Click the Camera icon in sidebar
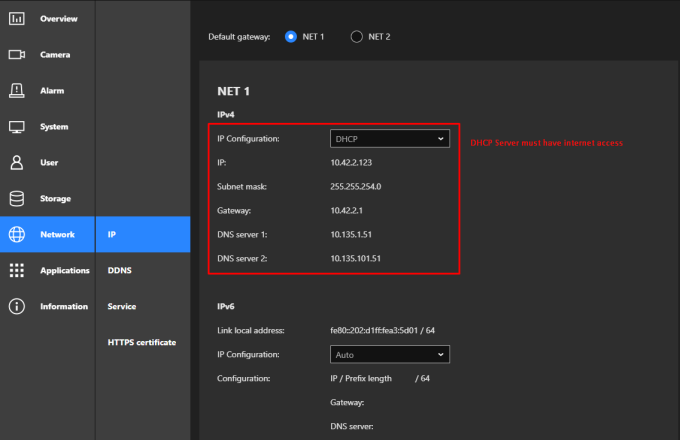 pos(17,55)
